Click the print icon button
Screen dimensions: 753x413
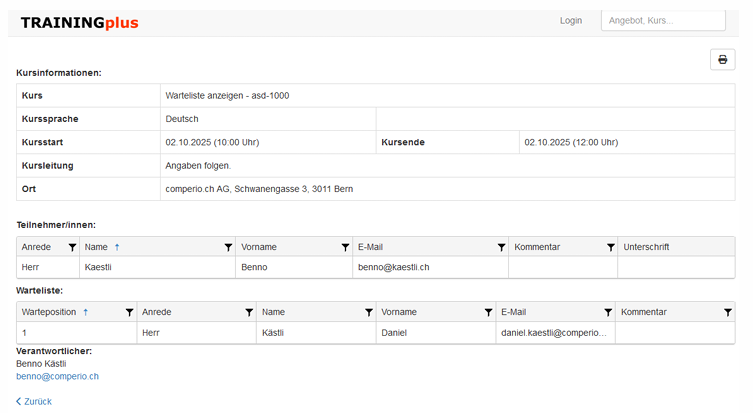(x=722, y=60)
